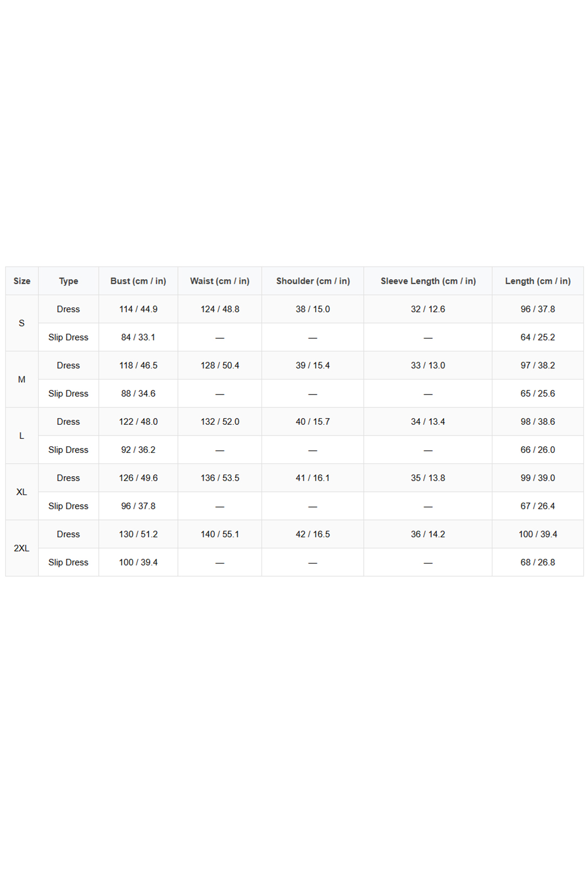
Task: Select the length value 65 / 25.6
Action: (538, 393)
